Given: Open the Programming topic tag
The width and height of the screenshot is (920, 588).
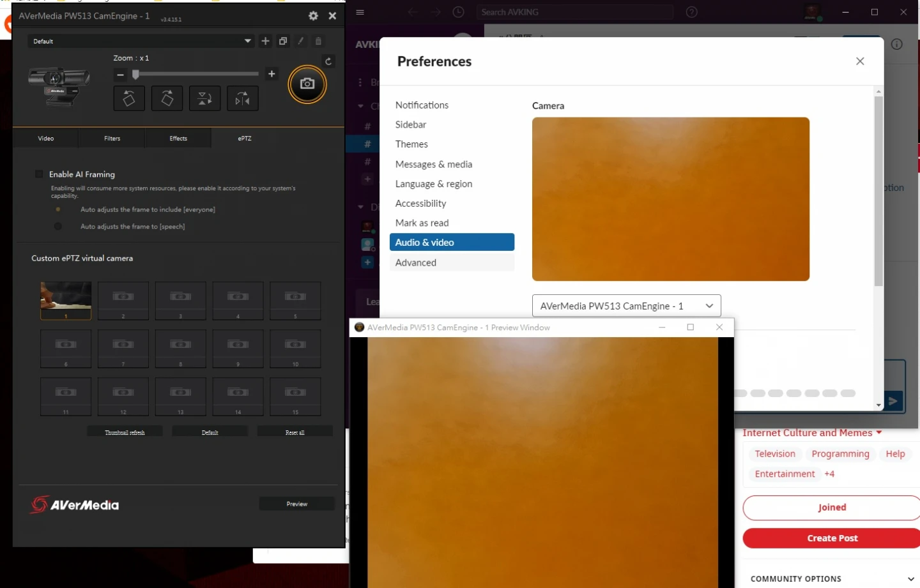Looking at the screenshot, I should point(840,454).
